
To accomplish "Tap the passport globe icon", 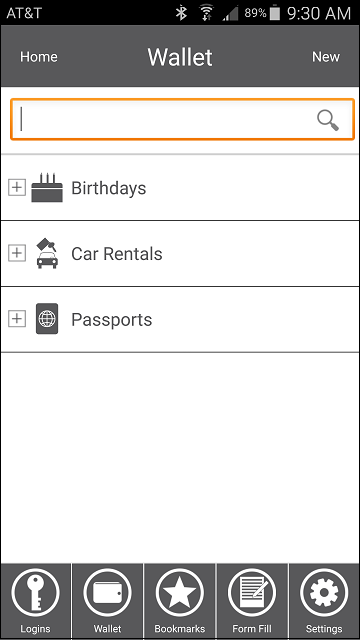I will (47, 319).
